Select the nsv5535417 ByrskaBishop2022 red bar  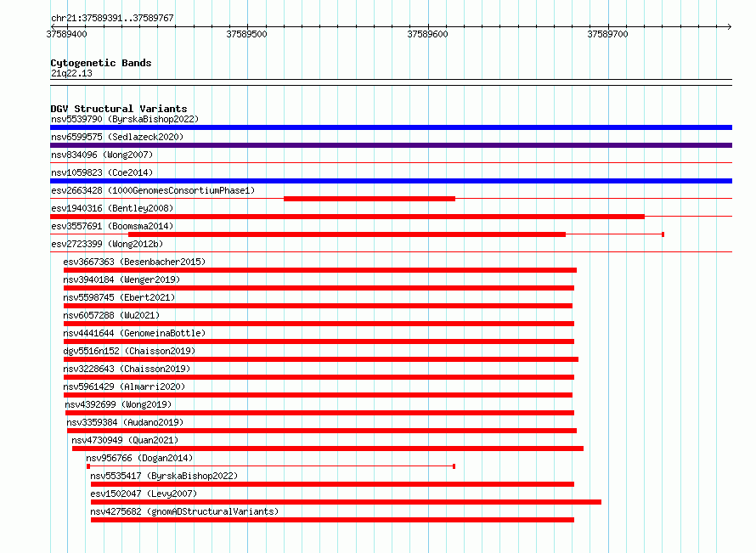pos(333,484)
